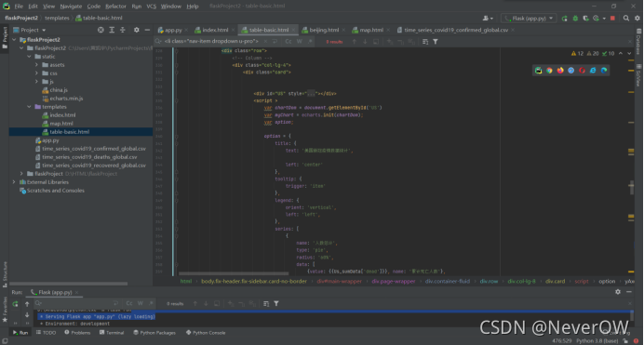Select echarts.min.js in project tree

click(66, 99)
